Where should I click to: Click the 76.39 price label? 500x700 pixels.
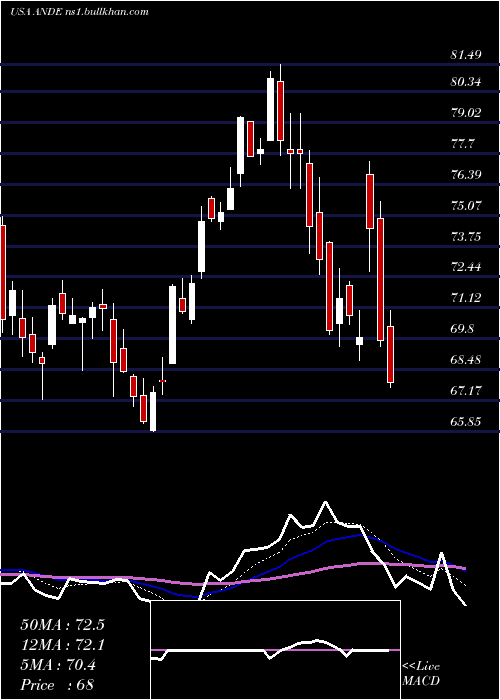pos(466,175)
